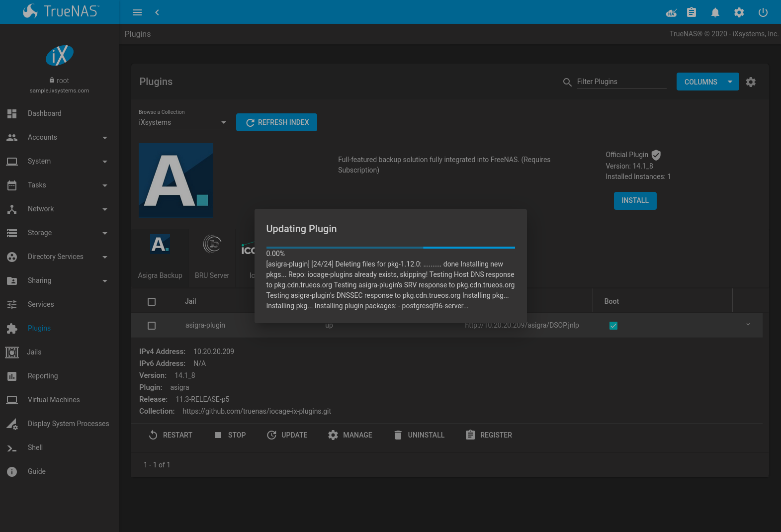Viewport: 781px width, 532px height.
Task: Expand the Accounts menu arrow
Action: click(105, 138)
